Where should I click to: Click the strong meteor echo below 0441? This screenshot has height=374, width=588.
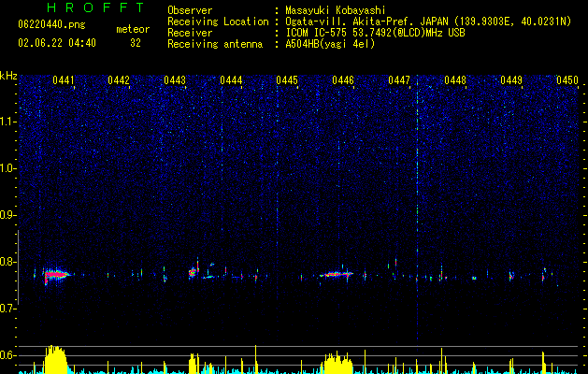pos(57,275)
